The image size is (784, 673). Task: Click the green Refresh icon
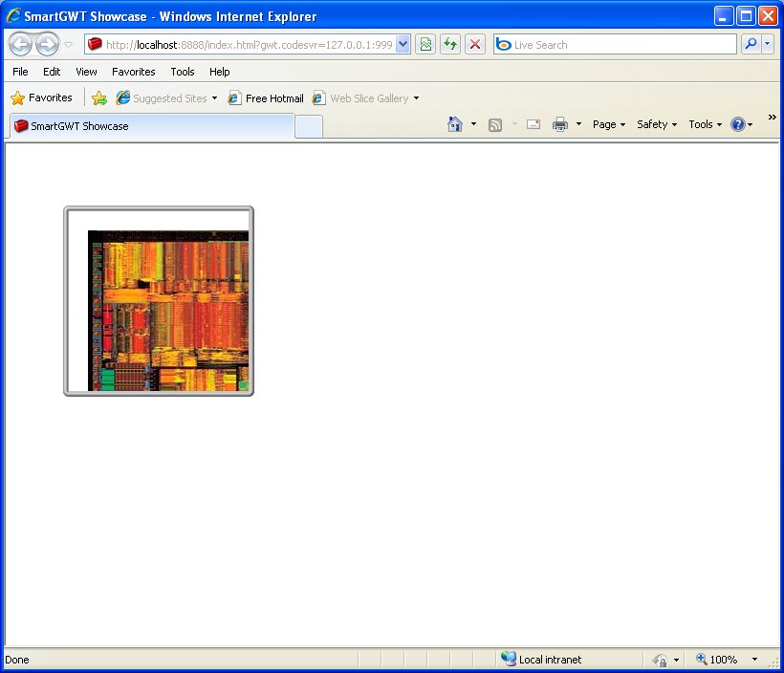[x=450, y=45]
